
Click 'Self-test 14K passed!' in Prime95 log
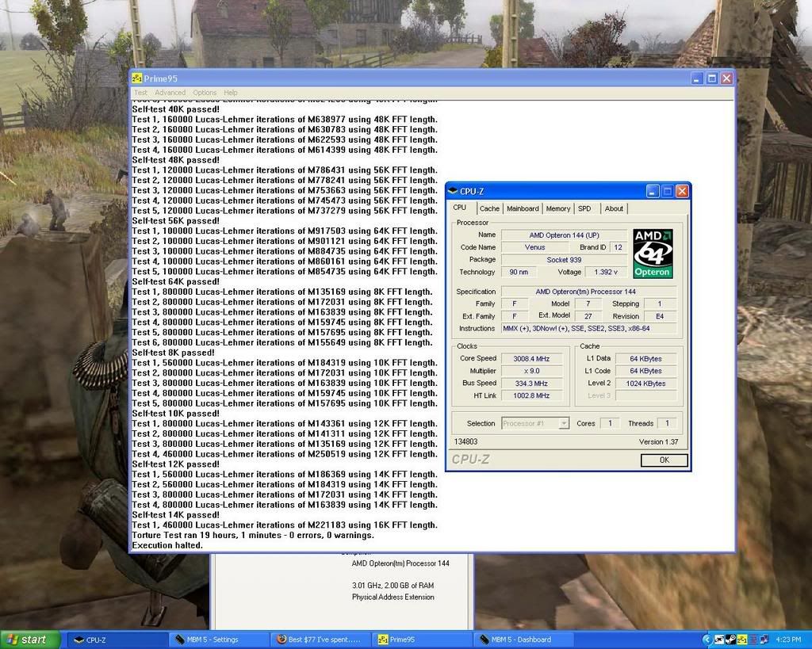175,515
